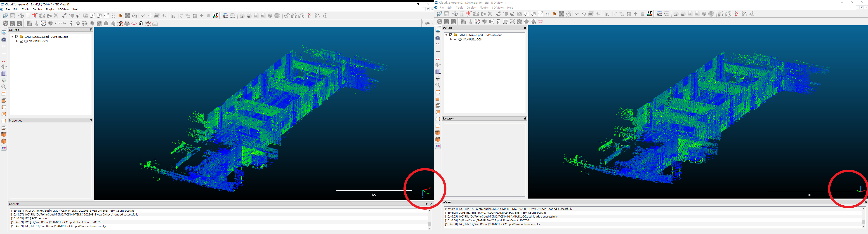
Task: Click the left window's Console scrollbar down arrow
Action: point(430,228)
